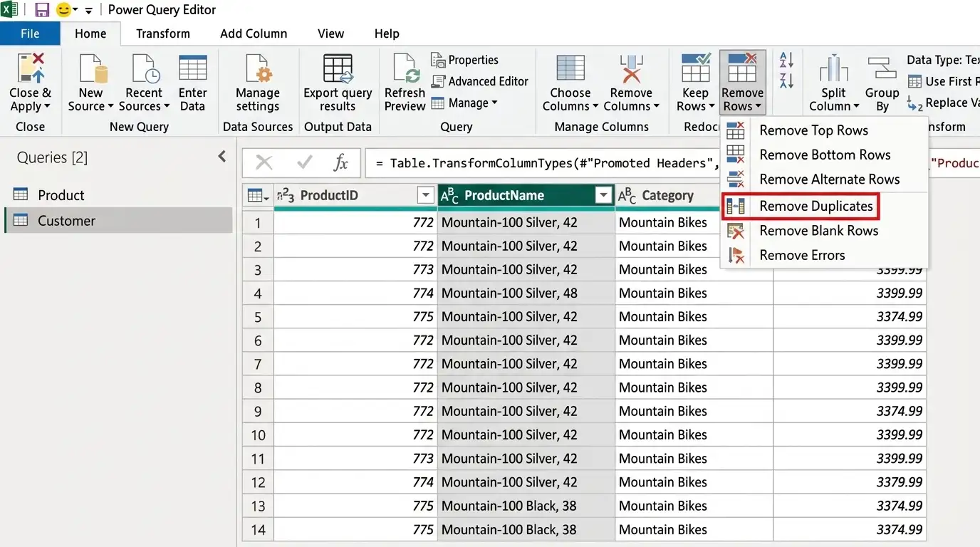
Task: Click Use First Row as headers
Action: 944,81
